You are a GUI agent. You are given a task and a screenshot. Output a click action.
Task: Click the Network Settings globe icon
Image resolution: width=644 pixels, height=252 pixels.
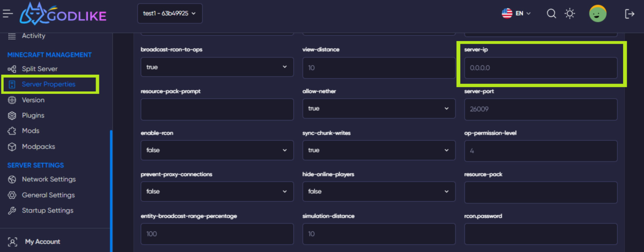coord(12,179)
